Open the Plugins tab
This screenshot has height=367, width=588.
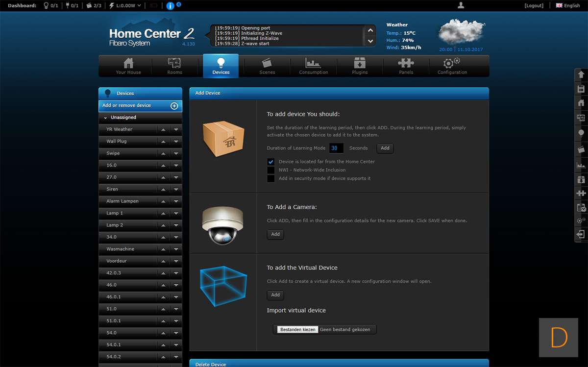pos(360,66)
